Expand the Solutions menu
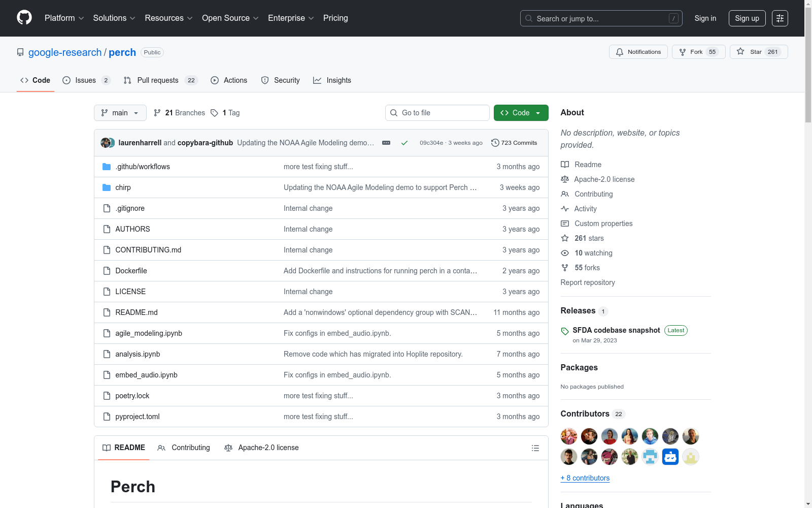The height and width of the screenshot is (508, 812). point(114,18)
